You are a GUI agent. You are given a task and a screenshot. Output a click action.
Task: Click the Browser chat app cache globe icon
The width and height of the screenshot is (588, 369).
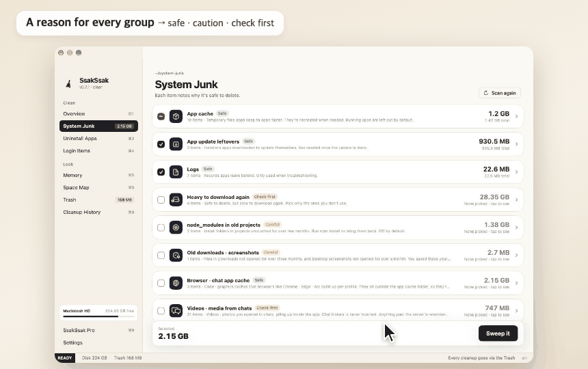(176, 283)
